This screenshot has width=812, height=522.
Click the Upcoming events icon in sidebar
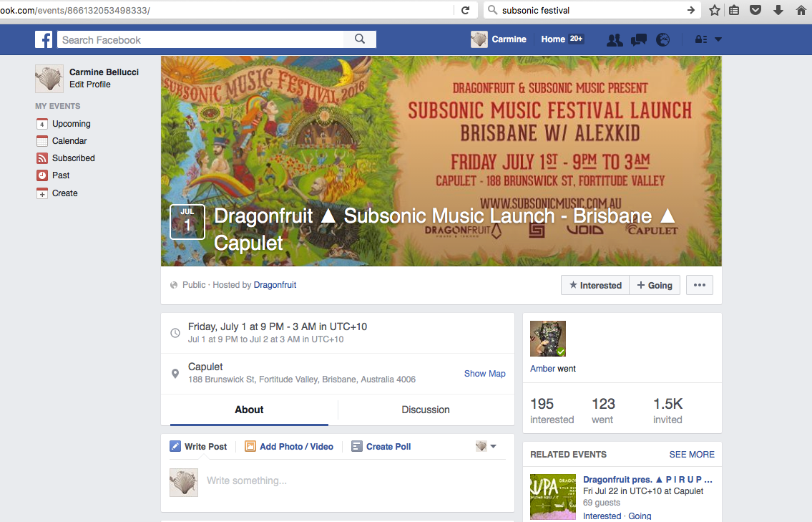click(42, 124)
